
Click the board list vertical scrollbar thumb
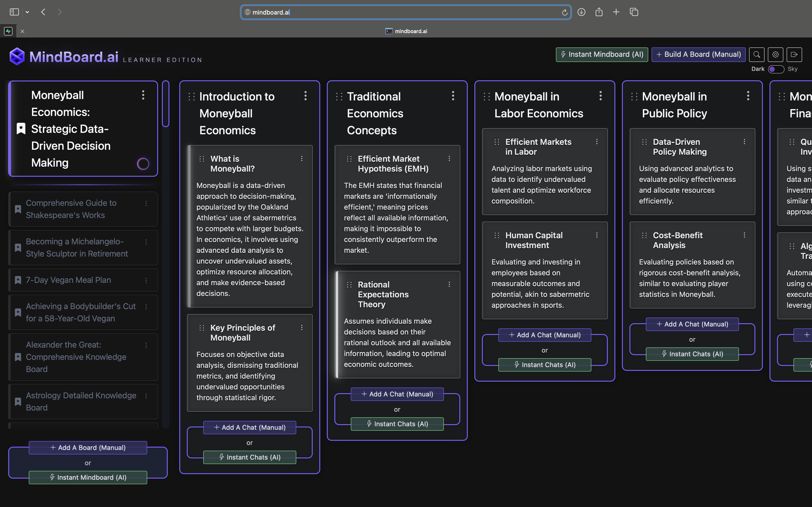point(165,104)
